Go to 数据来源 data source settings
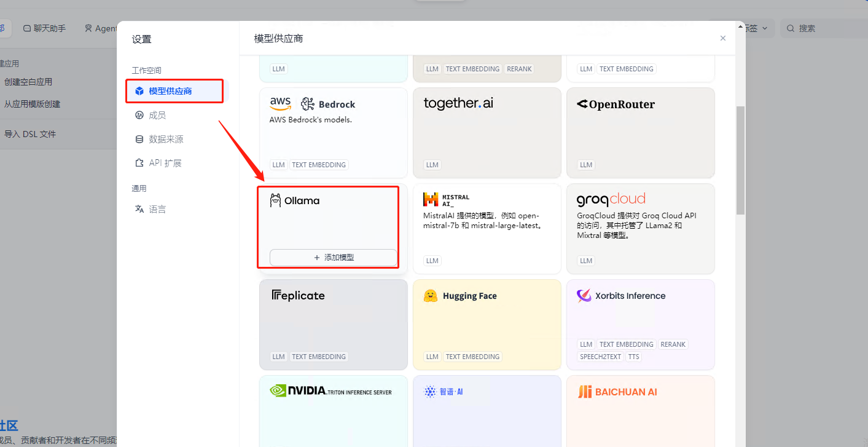Screen dimensions: 868x447 (x=166, y=139)
